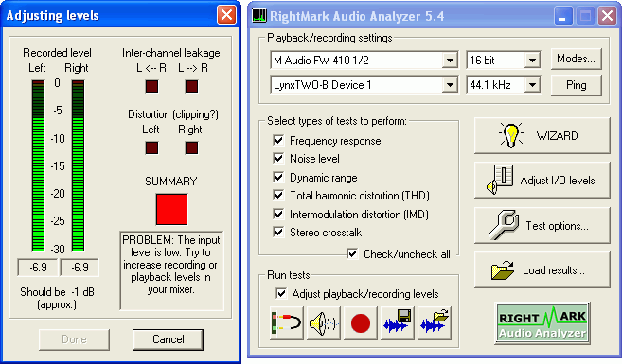622x364 pixels.
Task: Click the left channel -6.9 value field
Action: point(38,268)
